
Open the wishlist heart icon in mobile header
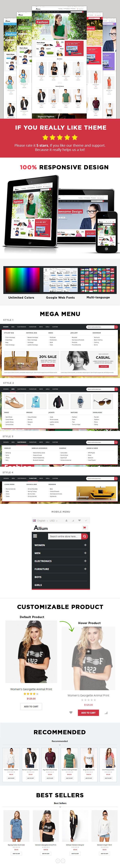click(79, 521)
